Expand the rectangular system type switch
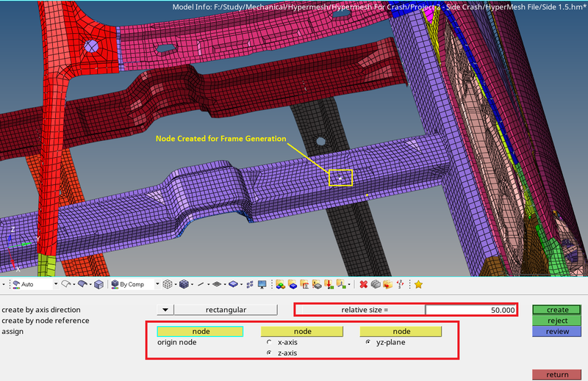The width and height of the screenshot is (588, 381). click(165, 310)
